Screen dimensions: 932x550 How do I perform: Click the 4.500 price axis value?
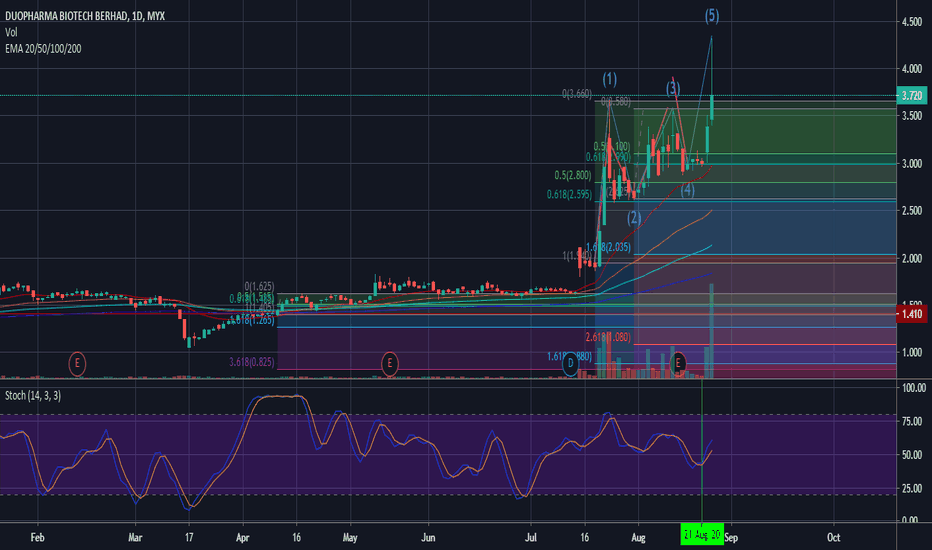pyautogui.click(x=912, y=22)
